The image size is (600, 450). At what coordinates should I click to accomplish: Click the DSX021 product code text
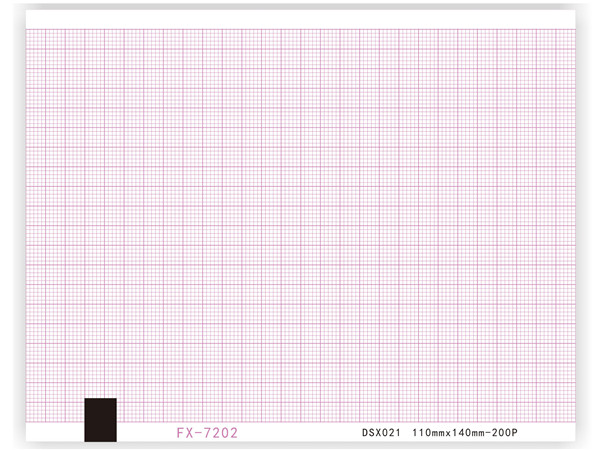click(381, 433)
